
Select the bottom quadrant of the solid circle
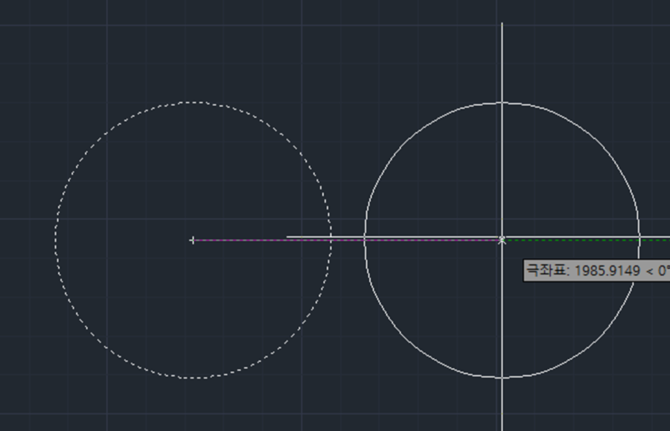[502, 378]
